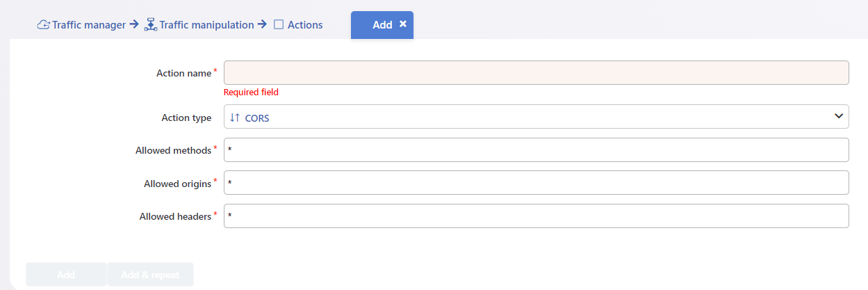This screenshot has height=290, width=868.
Task: Go to Traffic manipulation breadcrumb
Action: 206,25
